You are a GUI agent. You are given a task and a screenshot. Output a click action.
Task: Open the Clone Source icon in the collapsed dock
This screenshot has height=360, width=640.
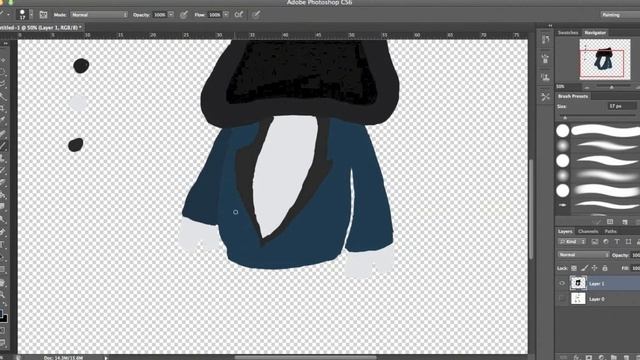pos(545,77)
